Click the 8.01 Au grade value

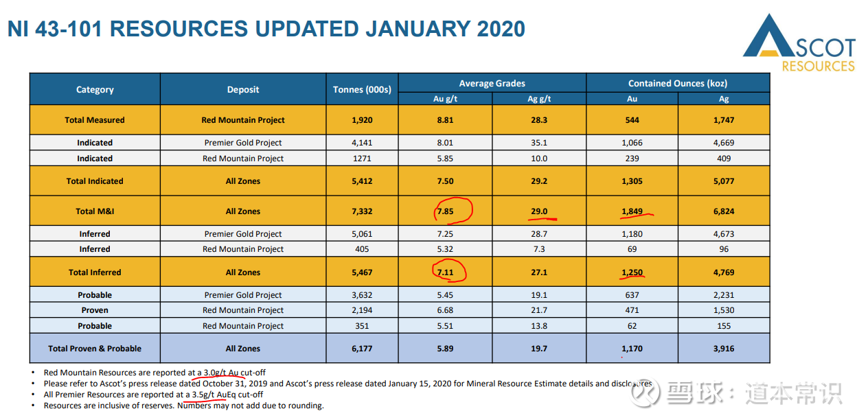pos(445,143)
